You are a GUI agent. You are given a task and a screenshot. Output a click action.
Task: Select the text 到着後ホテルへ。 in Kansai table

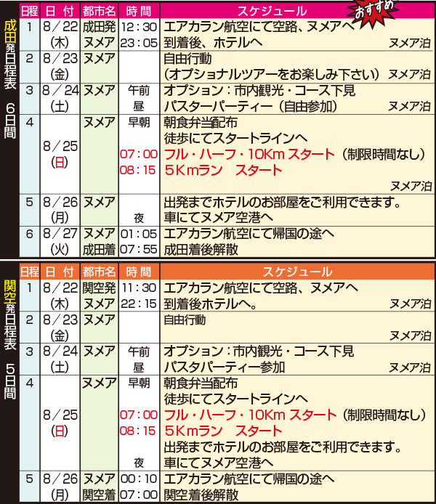pos(210,304)
